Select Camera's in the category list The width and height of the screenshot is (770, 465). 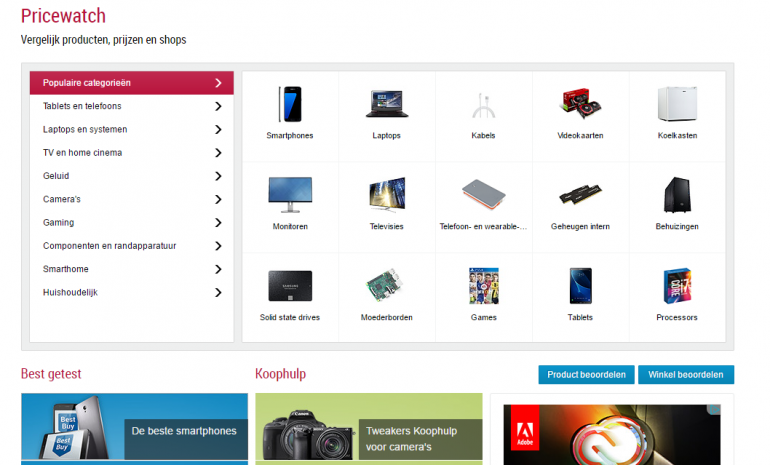tap(132, 199)
